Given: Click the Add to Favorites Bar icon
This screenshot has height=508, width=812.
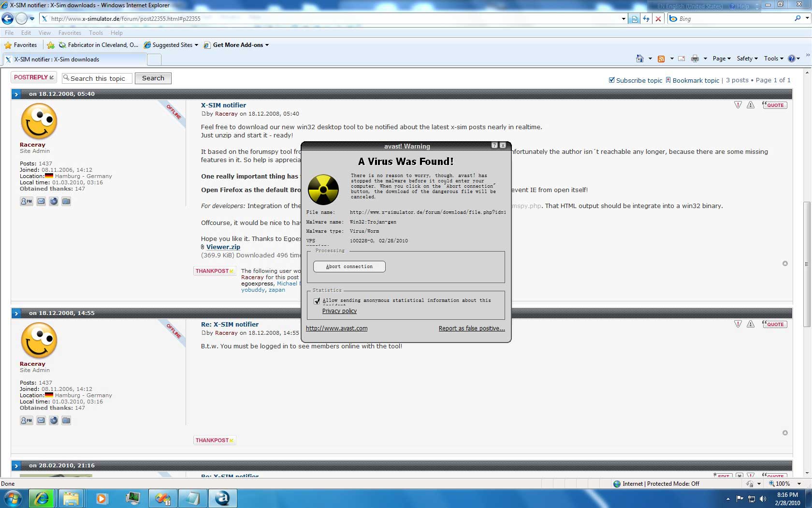Looking at the screenshot, I should [x=51, y=45].
